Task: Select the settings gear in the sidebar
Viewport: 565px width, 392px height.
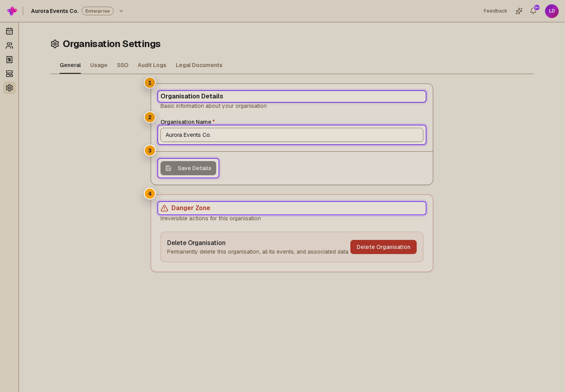Action: (x=9, y=88)
